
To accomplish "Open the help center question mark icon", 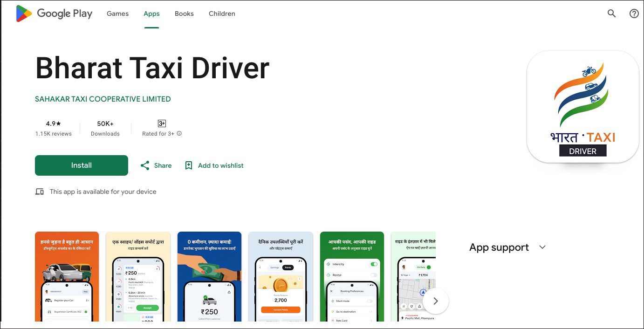I will point(634,14).
